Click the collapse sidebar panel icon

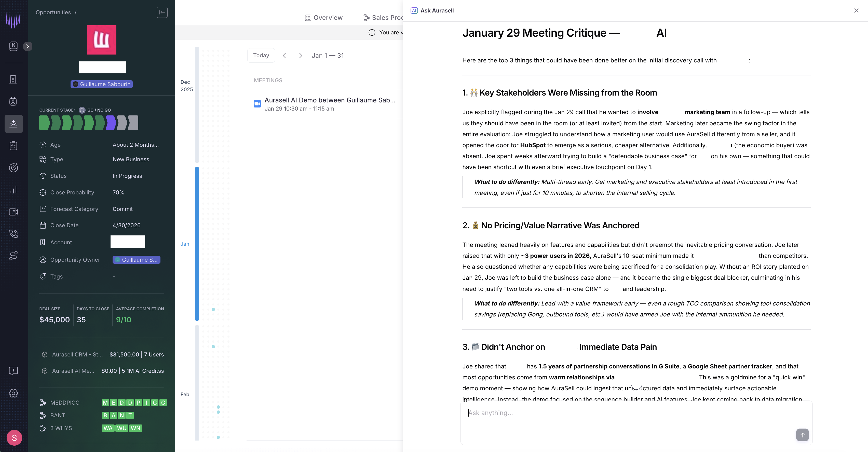pyautogui.click(x=162, y=12)
